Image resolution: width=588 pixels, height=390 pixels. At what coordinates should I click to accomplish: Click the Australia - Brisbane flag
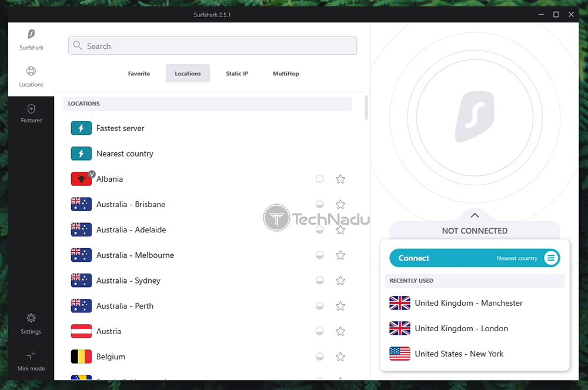(81, 204)
